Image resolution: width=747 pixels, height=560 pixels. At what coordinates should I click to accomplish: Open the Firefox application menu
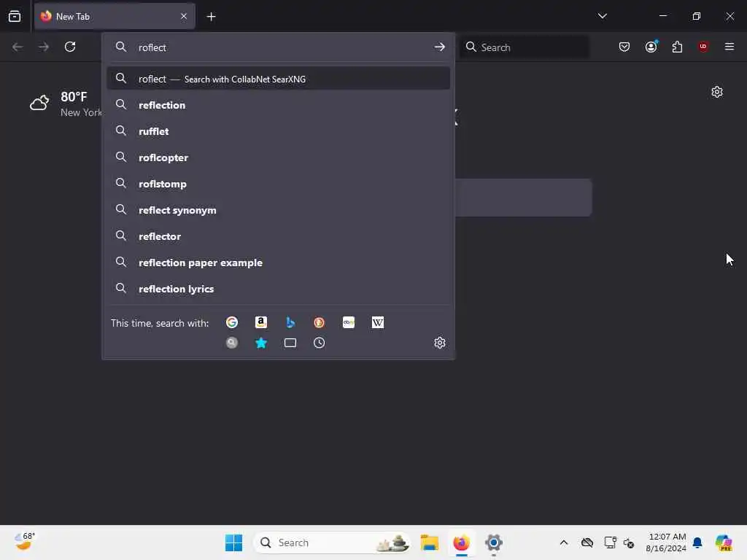(729, 47)
